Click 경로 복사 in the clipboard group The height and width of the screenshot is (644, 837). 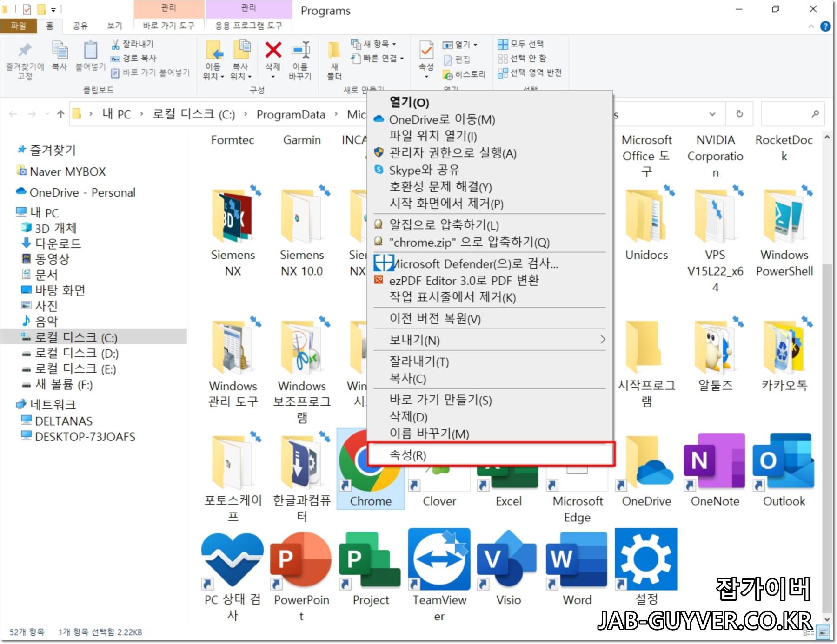tap(133, 59)
